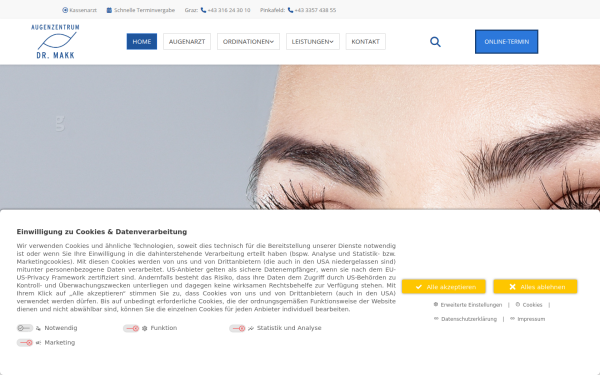This screenshot has width=600, height=375.
Task: Click the Einwilligung zu Cookies & Datenverarbeitung heading
Action: tap(102, 232)
